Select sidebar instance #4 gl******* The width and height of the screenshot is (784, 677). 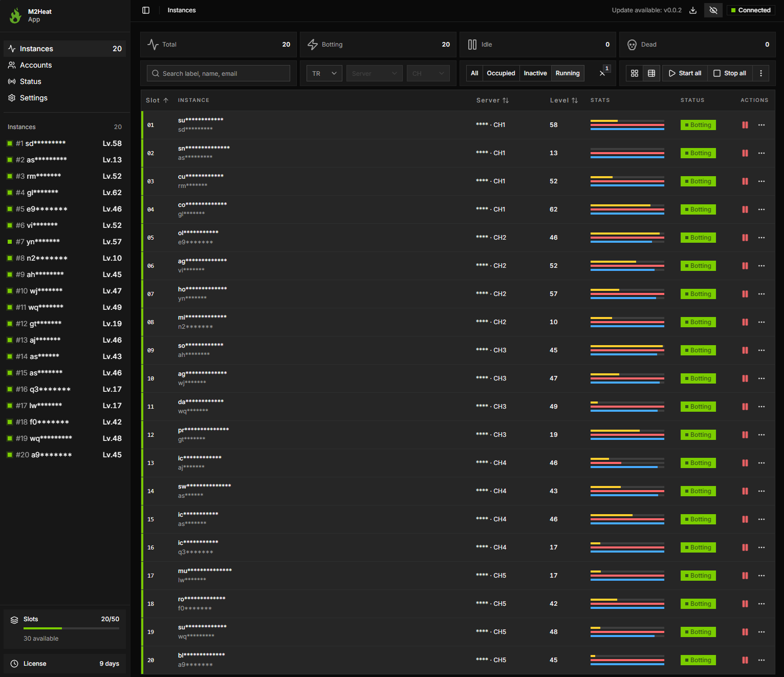(65, 193)
